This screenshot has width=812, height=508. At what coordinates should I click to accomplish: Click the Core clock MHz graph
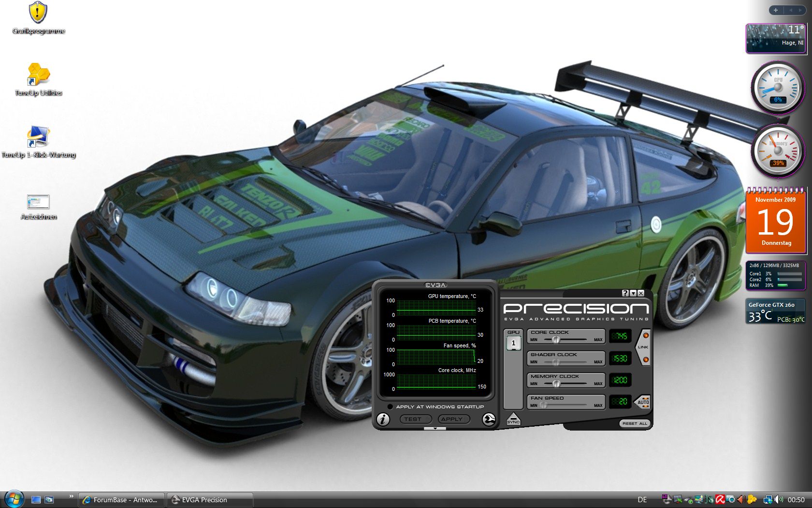436,381
